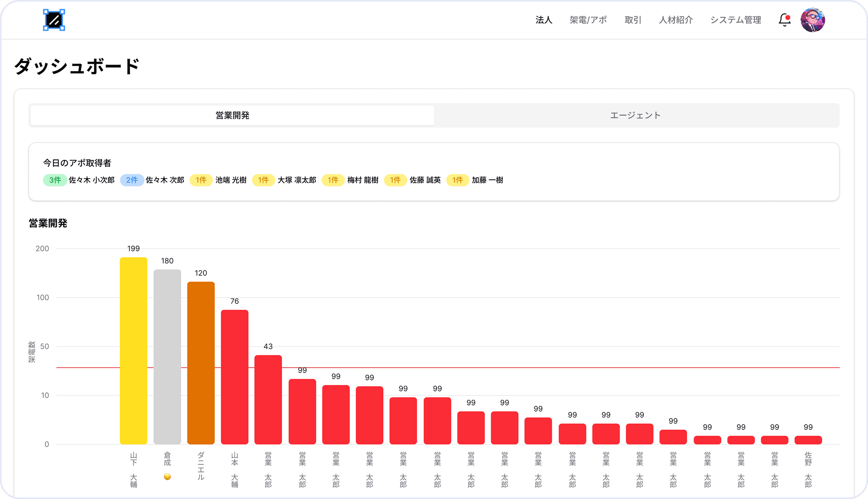Click the yellow bar labeled 199
Viewport: 868px width, 499px height.
pyautogui.click(x=133, y=351)
